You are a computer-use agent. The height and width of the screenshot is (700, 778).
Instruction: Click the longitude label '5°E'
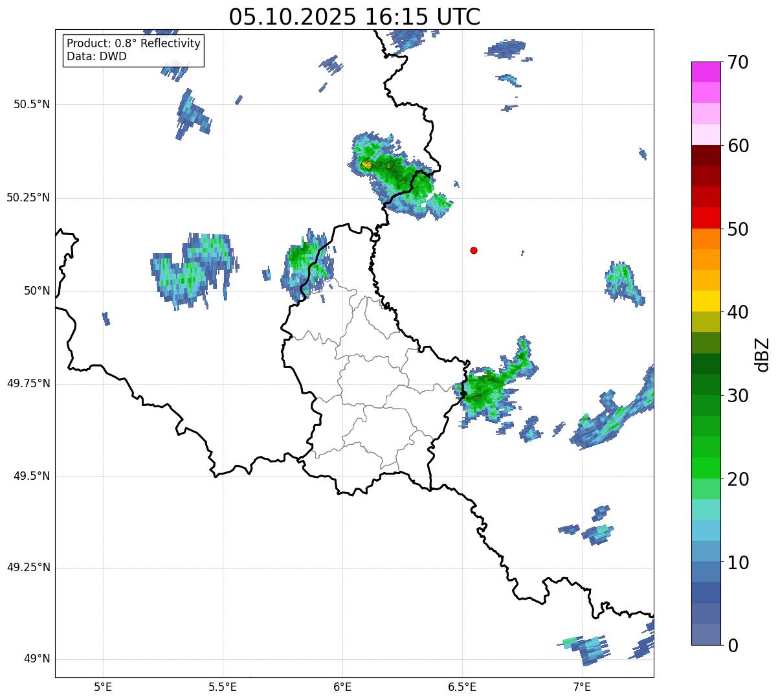pos(103,686)
